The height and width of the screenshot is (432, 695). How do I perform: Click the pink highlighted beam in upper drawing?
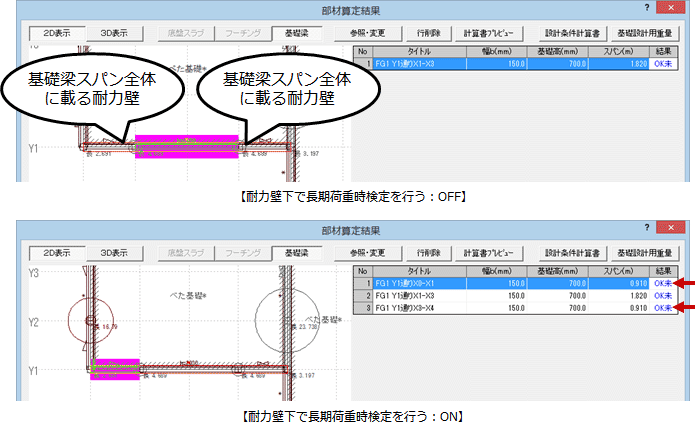pos(186,148)
